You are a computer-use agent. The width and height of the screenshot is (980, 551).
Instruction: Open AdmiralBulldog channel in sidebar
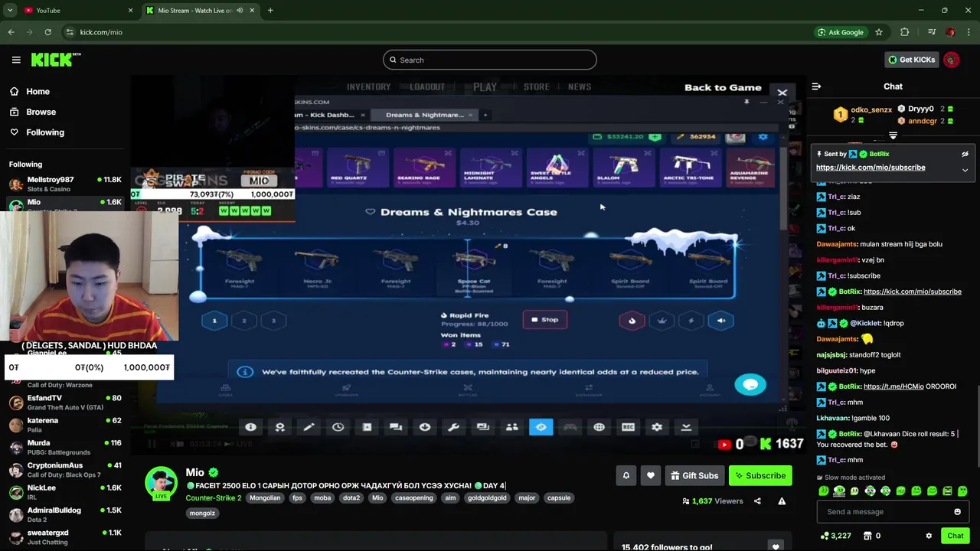(65, 514)
